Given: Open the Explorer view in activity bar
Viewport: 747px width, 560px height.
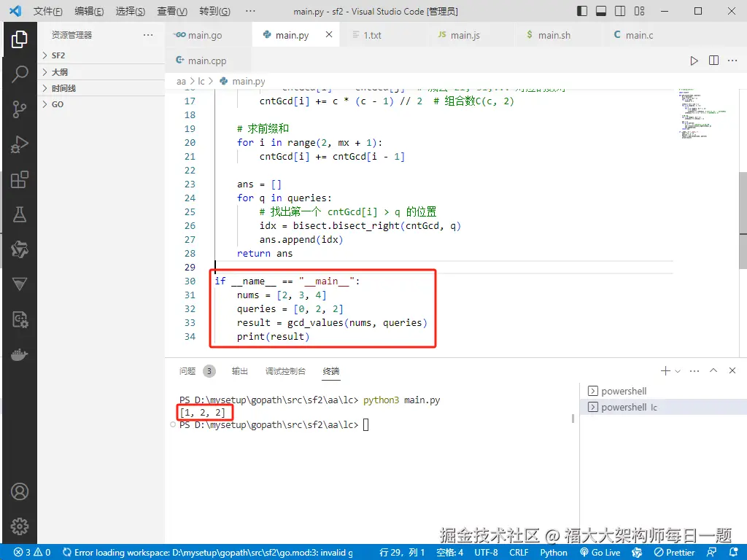Looking at the screenshot, I should (x=20, y=39).
